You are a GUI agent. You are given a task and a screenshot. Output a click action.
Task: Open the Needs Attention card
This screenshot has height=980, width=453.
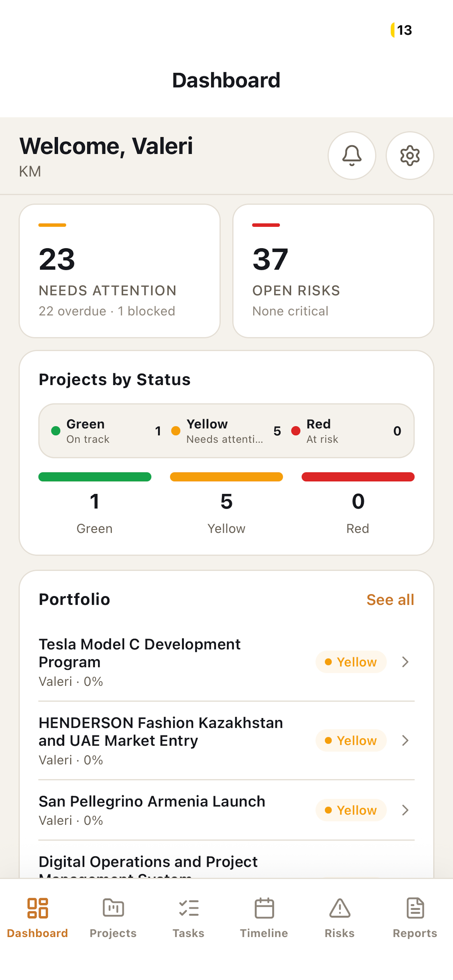click(x=120, y=271)
